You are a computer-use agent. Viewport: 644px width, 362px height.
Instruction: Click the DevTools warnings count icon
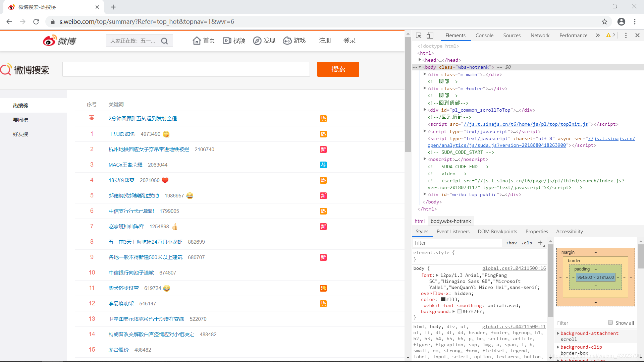[610, 35]
